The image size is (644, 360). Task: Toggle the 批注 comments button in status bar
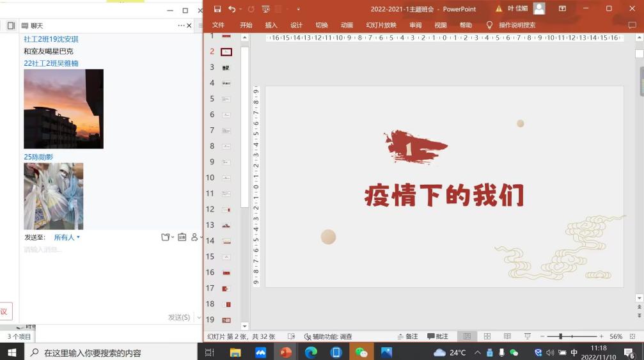tap(437, 336)
